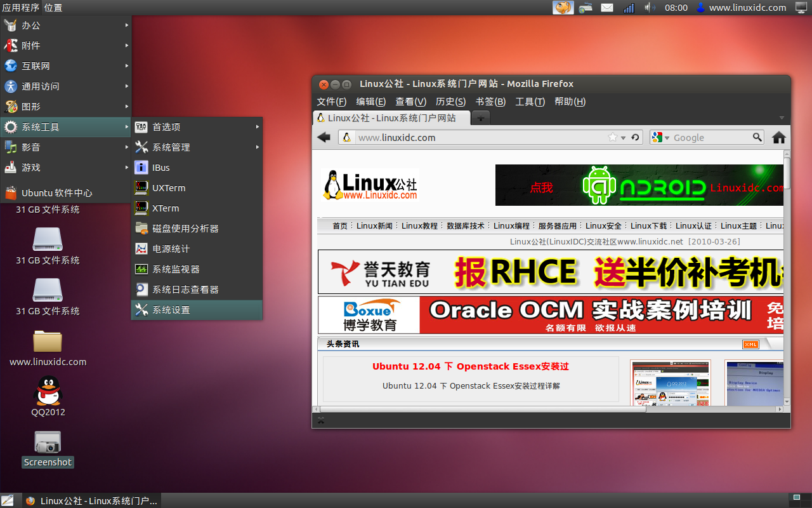Open 系统日志查看器 log viewer icon
812x508 pixels.
[x=141, y=290]
